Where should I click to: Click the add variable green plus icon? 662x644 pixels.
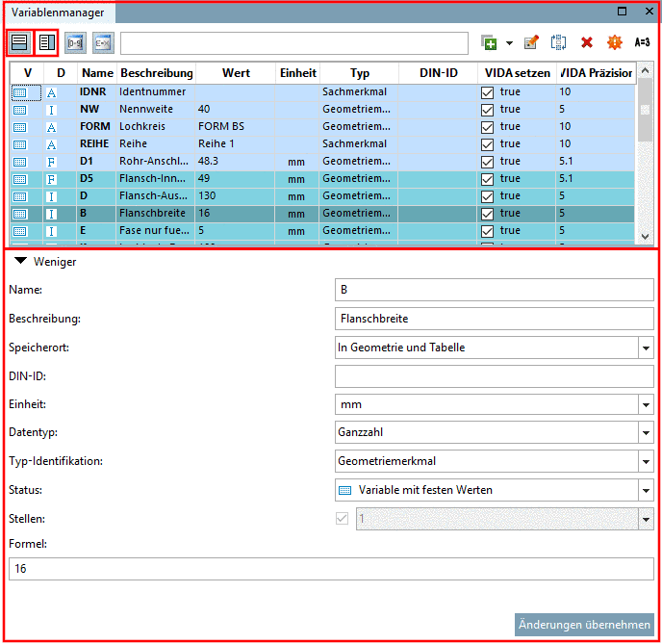click(490, 42)
